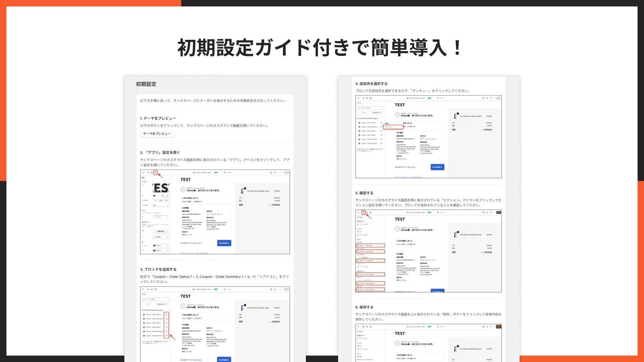
Task: Click the product thumbnail in step 5 screenshot
Action: click(x=456, y=234)
